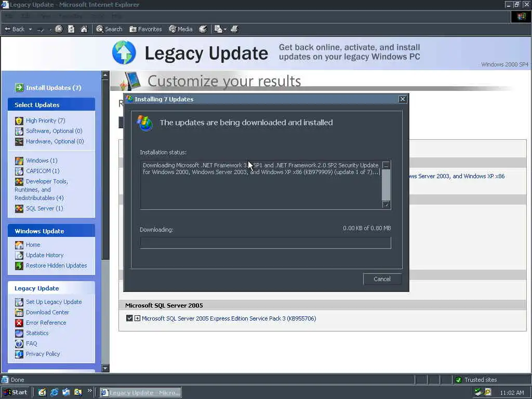Open Restore Hidden Updates
Image resolution: width=532 pixels, height=399 pixels.
(x=56, y=265)
